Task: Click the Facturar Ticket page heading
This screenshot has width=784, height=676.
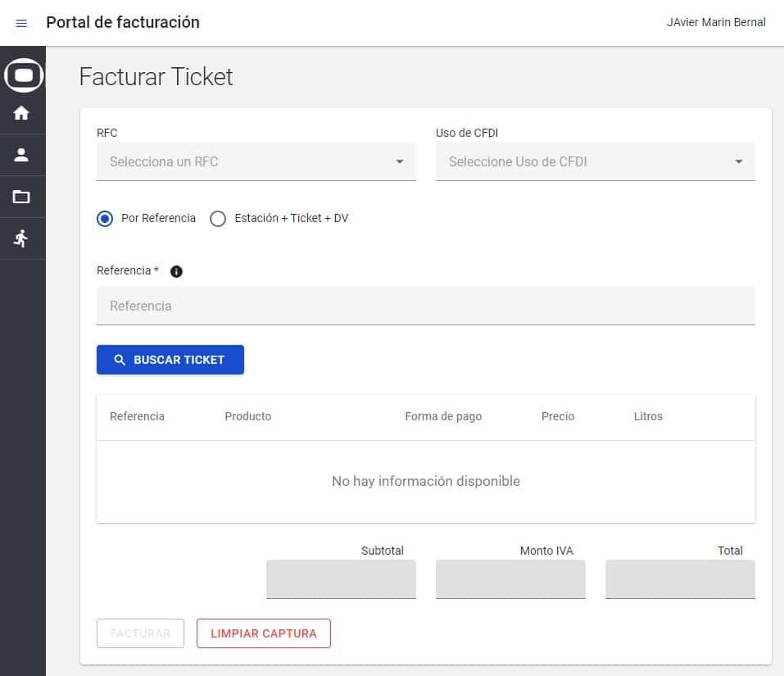Action: click(156, 77)
